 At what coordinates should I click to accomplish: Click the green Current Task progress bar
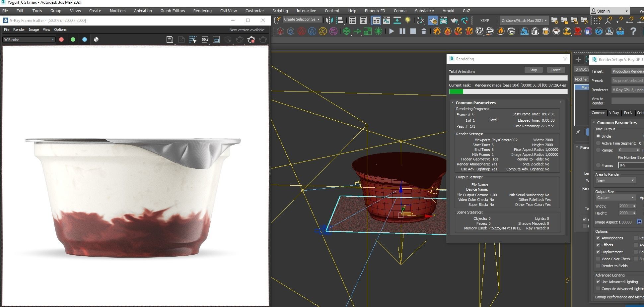pos(508,92)
